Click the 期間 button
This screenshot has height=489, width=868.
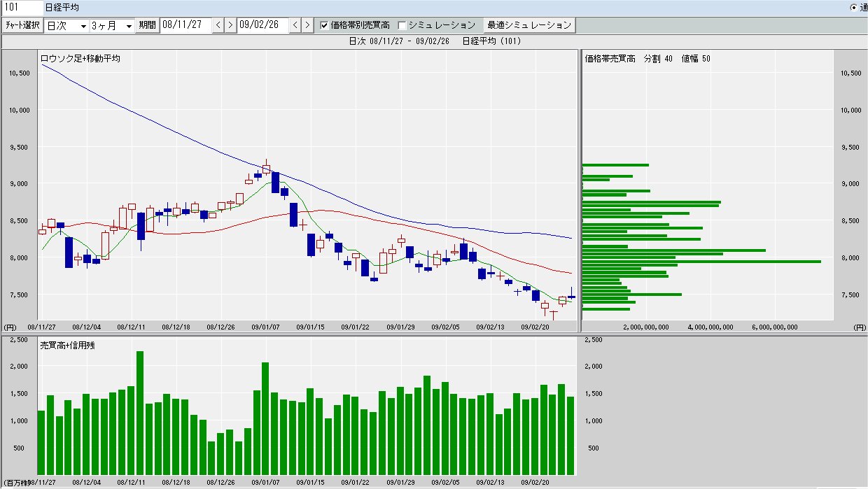point(147,25)
